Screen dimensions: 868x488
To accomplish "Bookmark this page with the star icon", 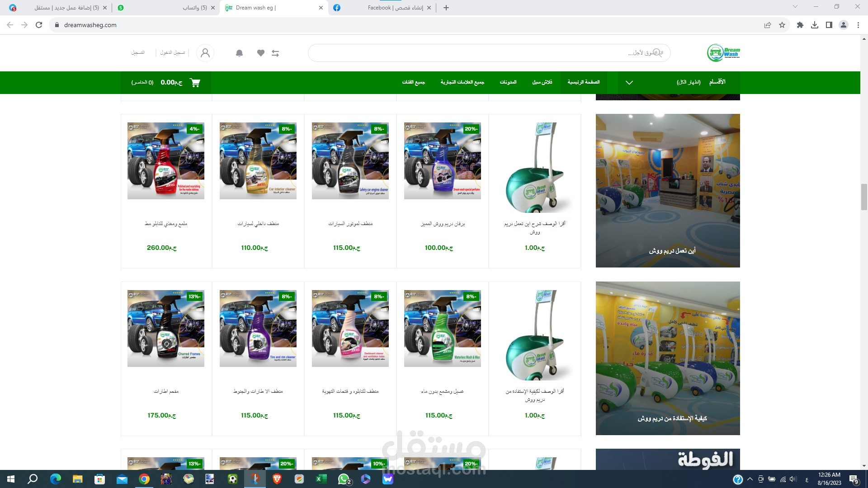I will (x=782, y=25).
